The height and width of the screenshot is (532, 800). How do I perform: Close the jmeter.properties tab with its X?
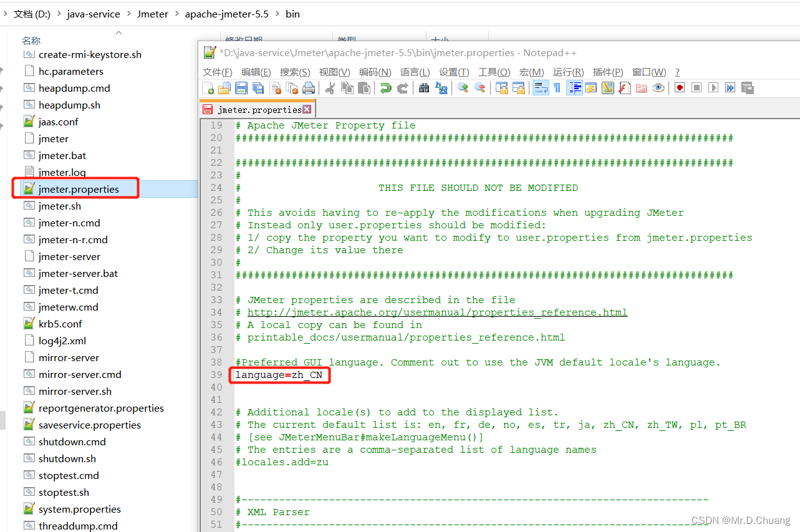tap(307, 110)
